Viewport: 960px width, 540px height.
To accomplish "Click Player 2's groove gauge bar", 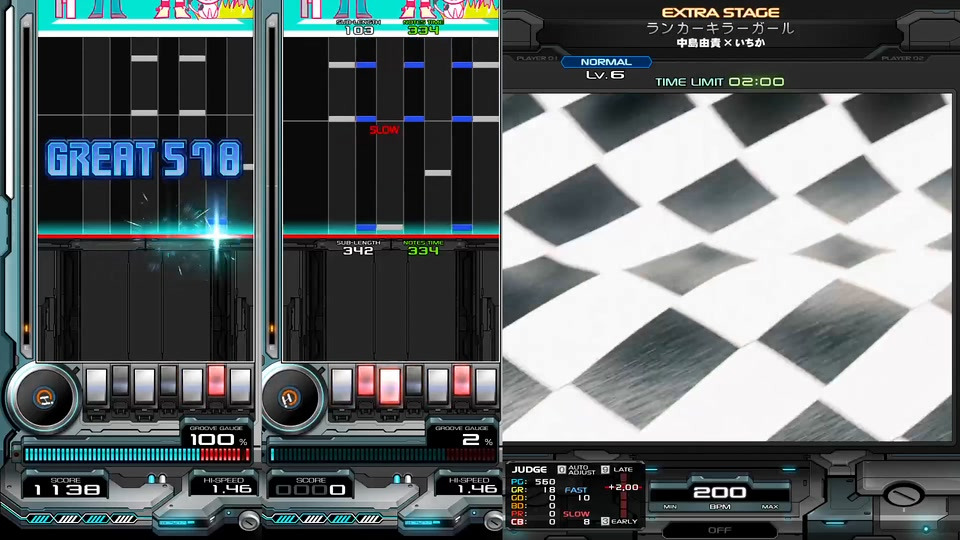I will pos(383,454).
